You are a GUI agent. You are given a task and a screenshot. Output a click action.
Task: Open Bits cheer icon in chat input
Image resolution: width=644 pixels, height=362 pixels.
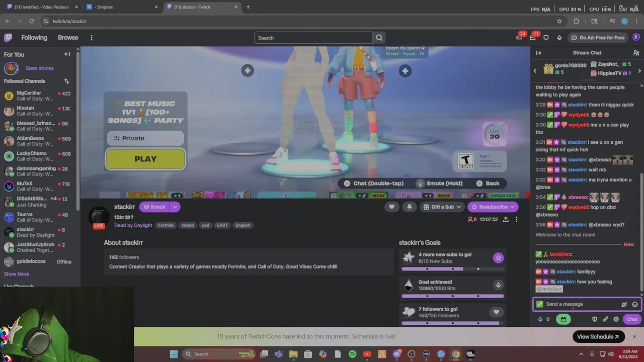(x=624, y=304)
